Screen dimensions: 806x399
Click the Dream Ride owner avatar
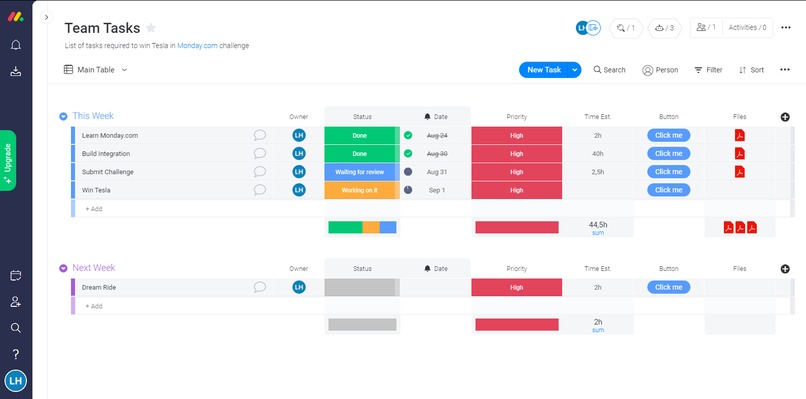[x=299, y=287]
